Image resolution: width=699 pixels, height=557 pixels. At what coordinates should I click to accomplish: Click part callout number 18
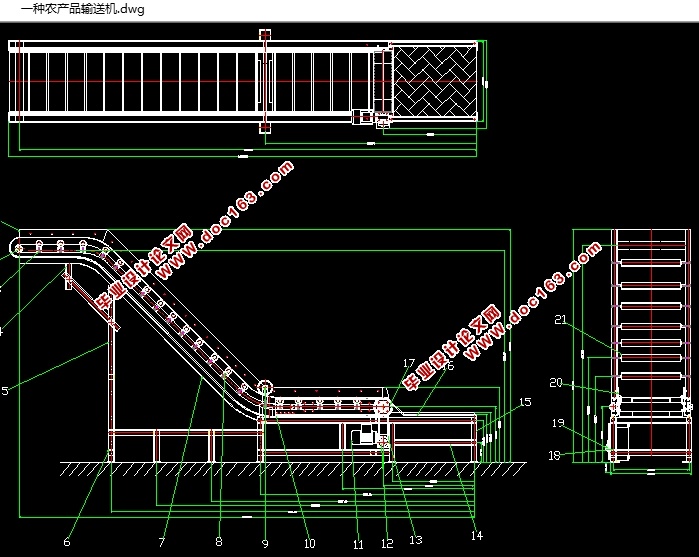click(555, 455)
